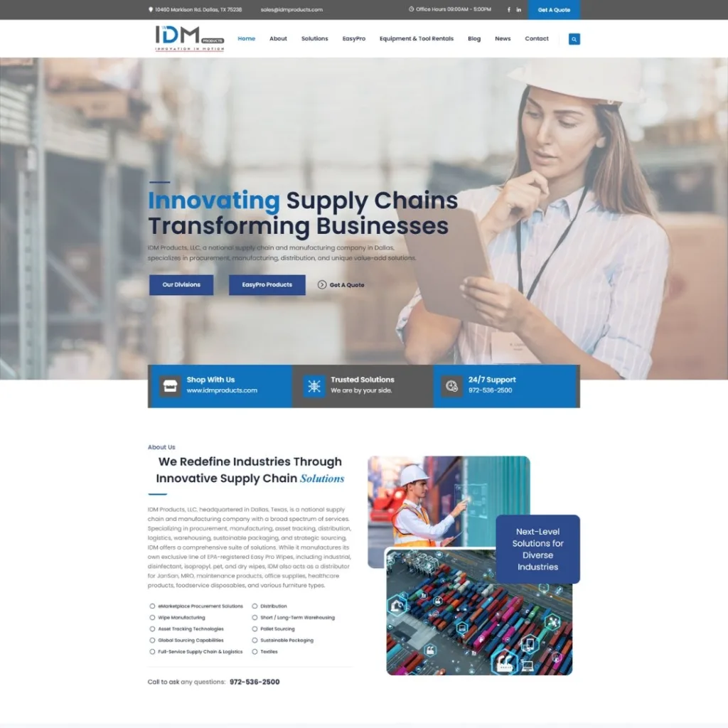Click the shipping container yard image
This screenshot has width=728, height=728.
tap(478, 619)
